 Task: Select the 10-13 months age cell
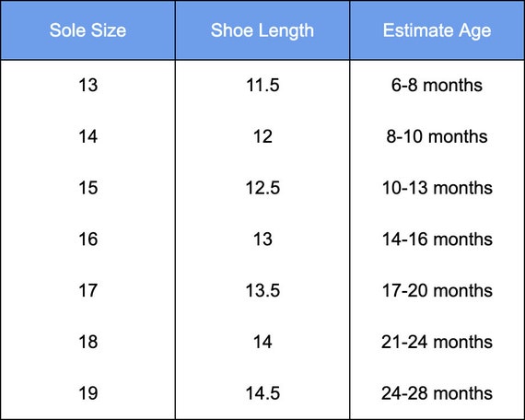[437, 188]
